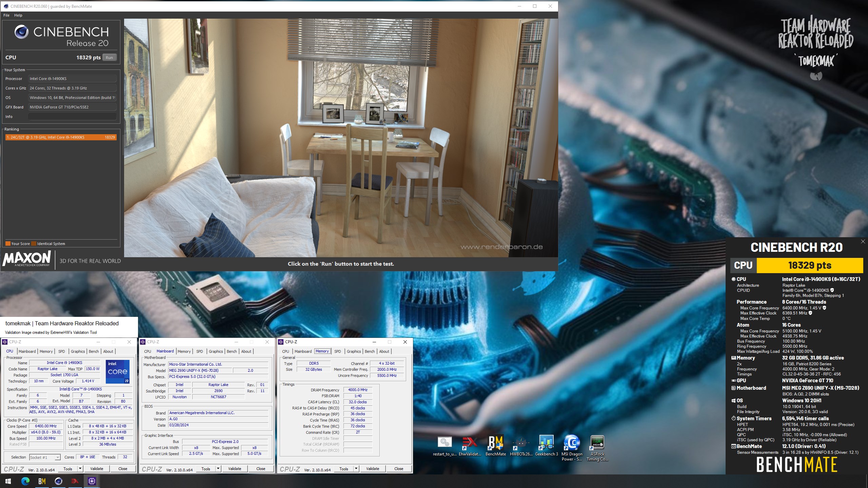Open the BenchMate desktop icon
Viewport: 868px width, 488px height.
[x=495, y=446]
